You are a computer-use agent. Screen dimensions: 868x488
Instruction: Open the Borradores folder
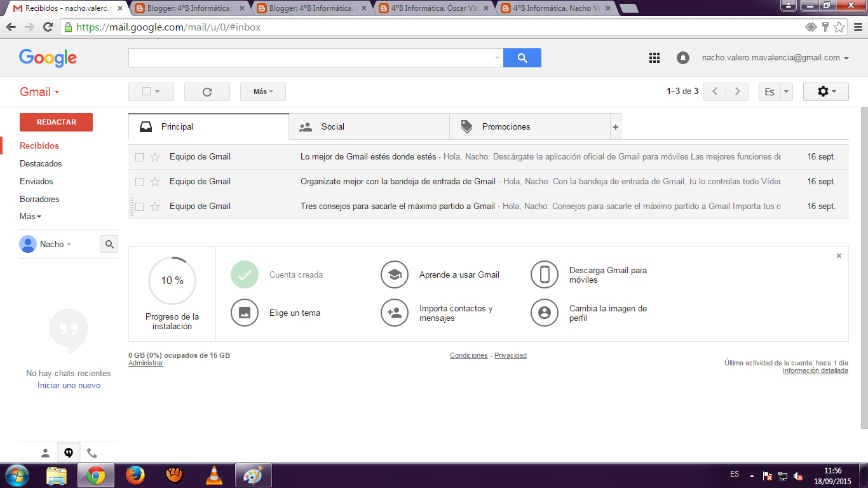[39, 200]
